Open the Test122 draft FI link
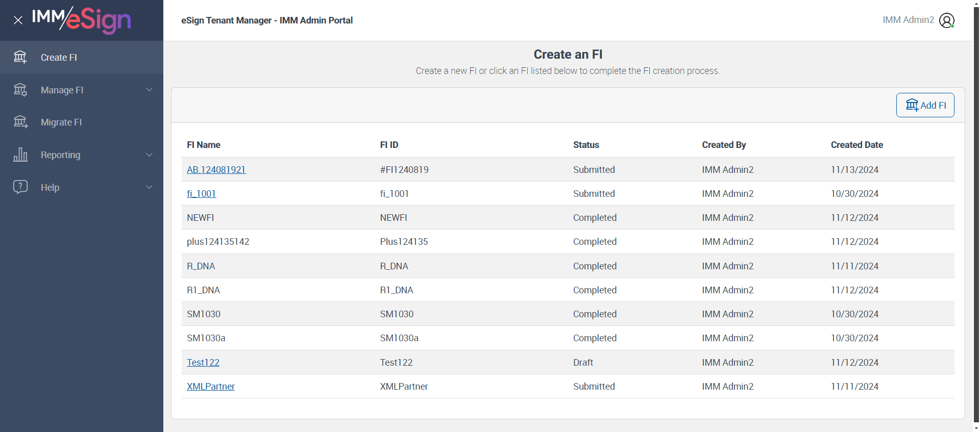 [x=203, y=363]
